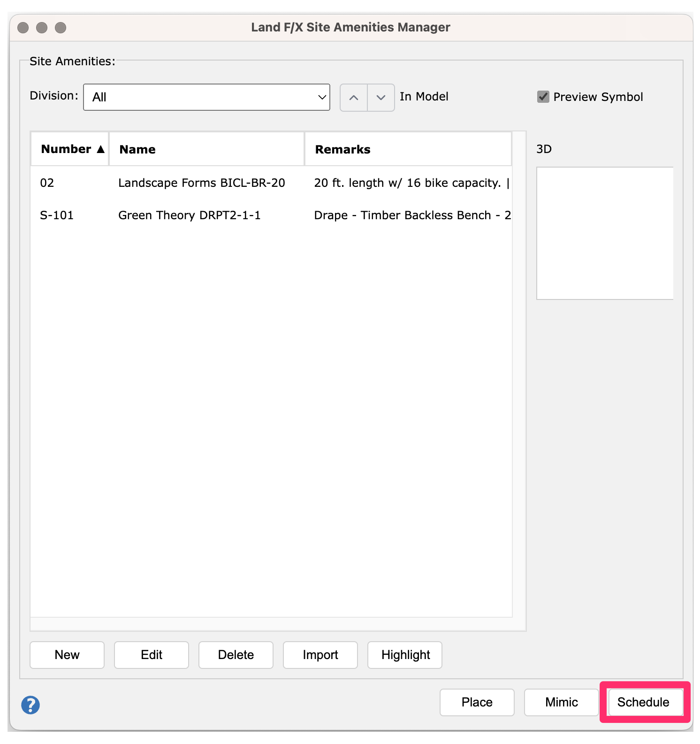
Task: Click the 3D preview symbol box
Action: click(605, 233)
